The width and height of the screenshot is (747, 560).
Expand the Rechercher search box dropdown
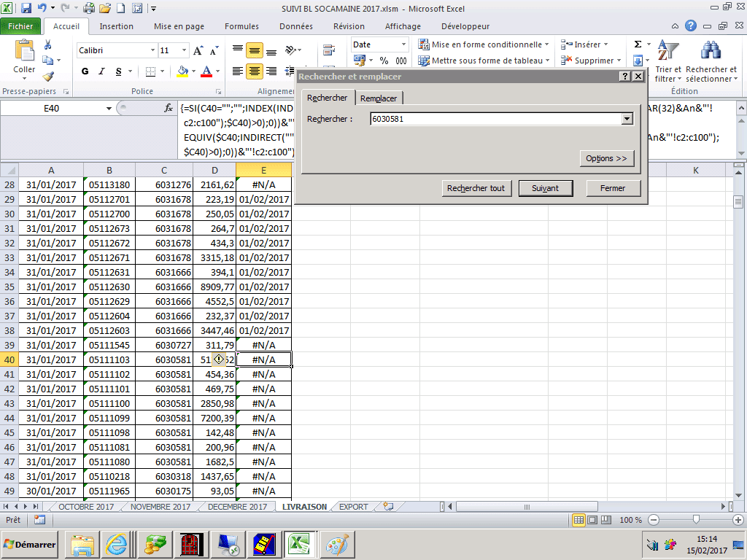627,119
